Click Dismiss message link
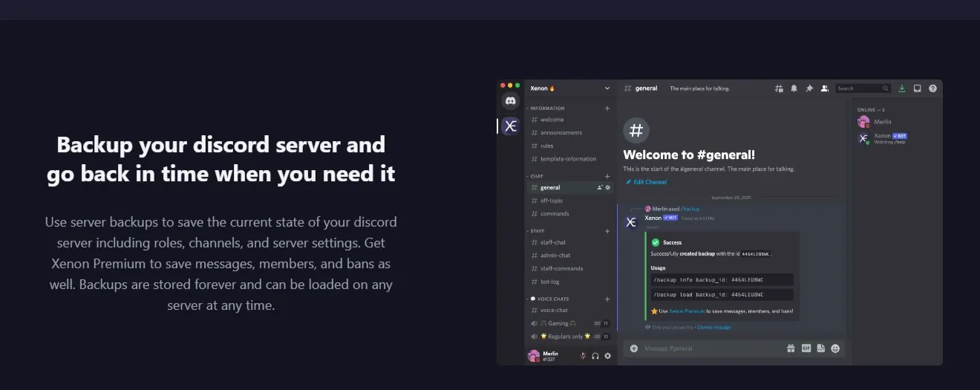This screenshot has width=980, height=390. [714, 327]
